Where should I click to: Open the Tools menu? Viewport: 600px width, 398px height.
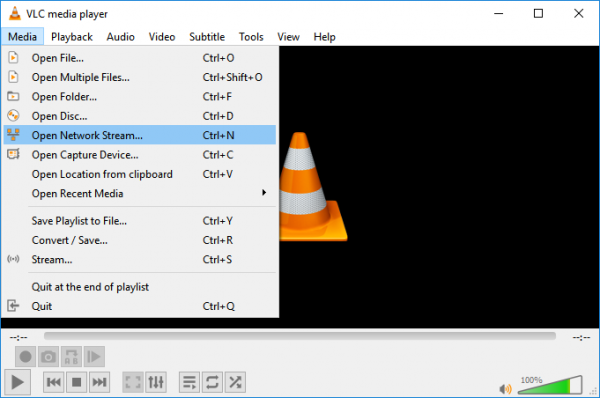(x=251, y=37)
